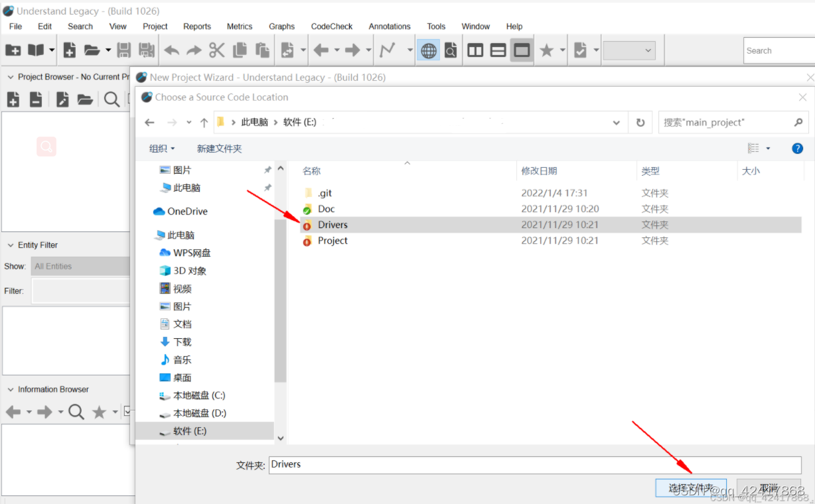The image size is (815, 504).
Task: Click the Favorites star icon in main toolbar
Action: click(x=546, y=50)
